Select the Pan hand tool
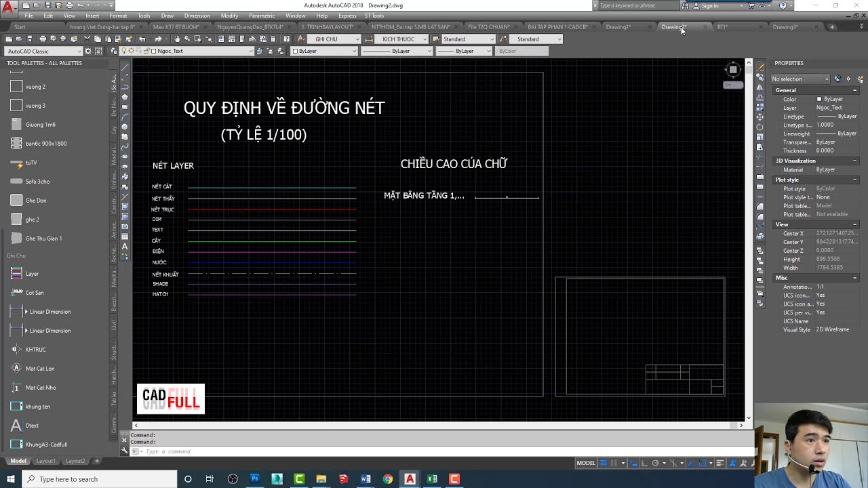This screenshot has height=488, width=868. click(x=177, y=39)
